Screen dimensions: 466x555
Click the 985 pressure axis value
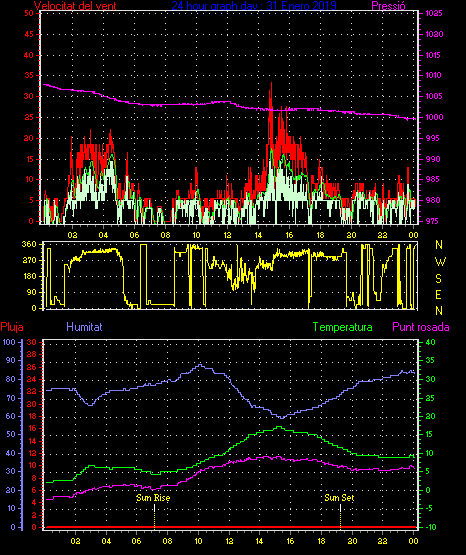click(x=434, y=179)
